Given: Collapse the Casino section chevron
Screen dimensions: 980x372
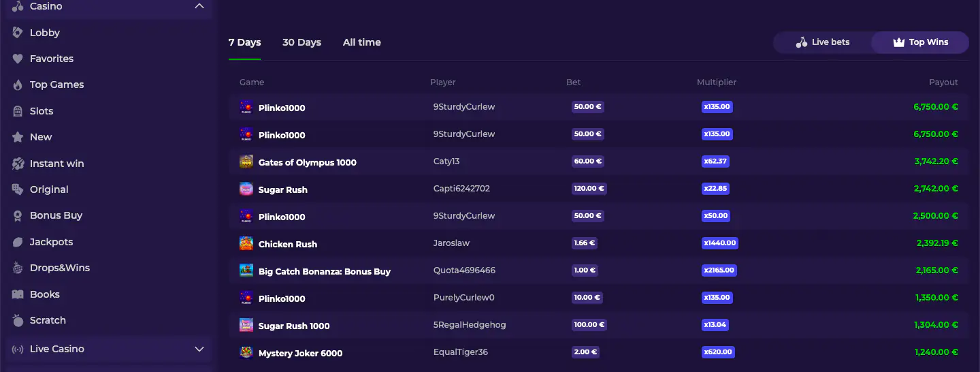Looking at the screenshot, I should pyautogui.click(x=199, y=6).
